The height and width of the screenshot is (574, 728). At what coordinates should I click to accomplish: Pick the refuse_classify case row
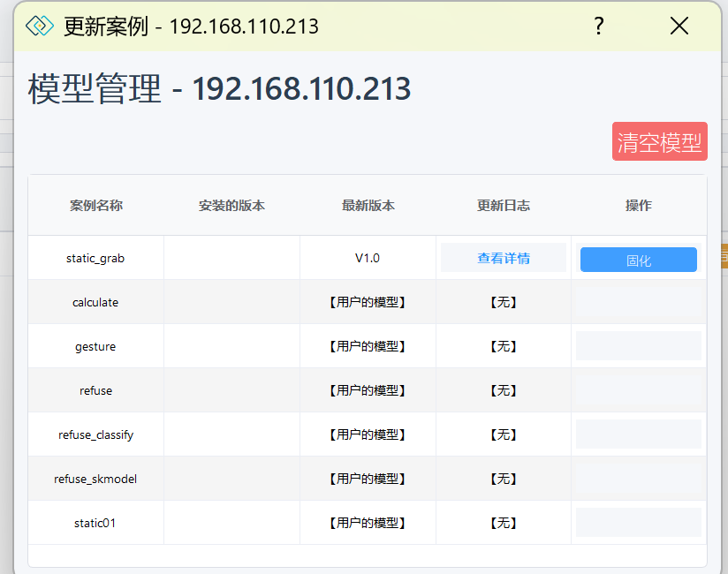pos(95,434)
